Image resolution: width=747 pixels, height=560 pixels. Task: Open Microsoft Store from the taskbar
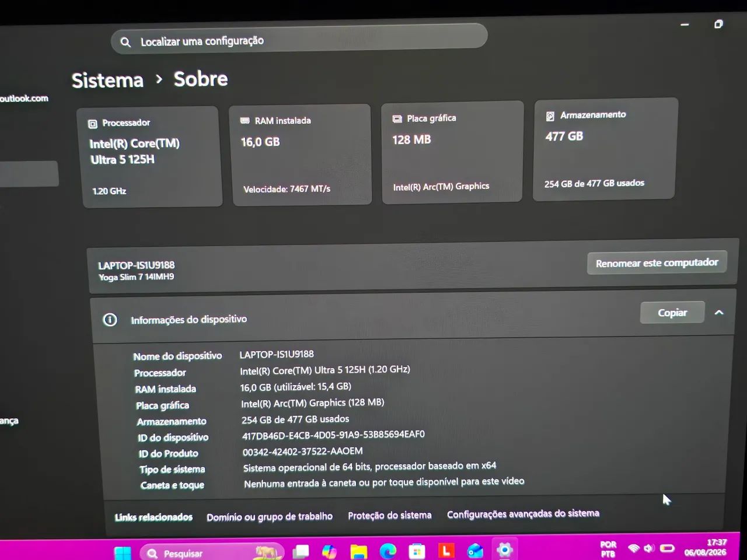coord(417,551)
